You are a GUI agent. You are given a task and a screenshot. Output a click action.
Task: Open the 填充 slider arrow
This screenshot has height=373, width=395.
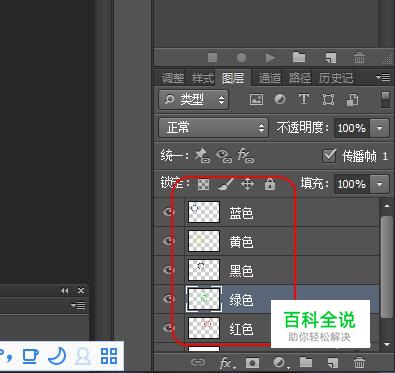[x=379, y=184]
